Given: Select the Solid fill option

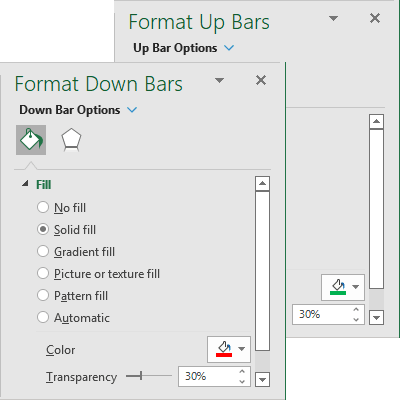Looking at the screenshot, I should [x=43, y=229].
